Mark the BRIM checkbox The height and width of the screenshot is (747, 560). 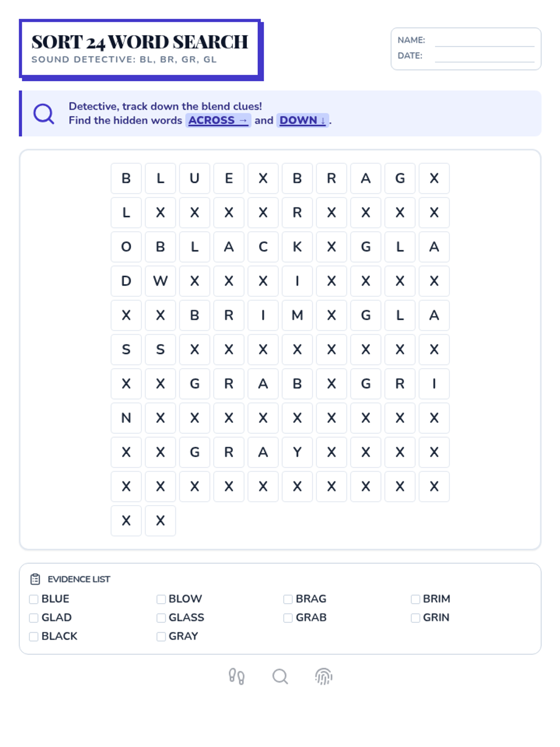coord(415,599)
